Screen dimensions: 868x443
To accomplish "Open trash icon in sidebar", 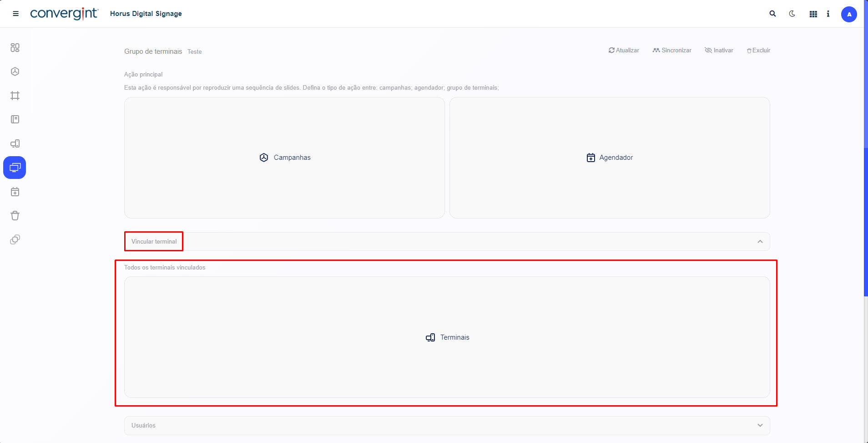I will 15,216.
